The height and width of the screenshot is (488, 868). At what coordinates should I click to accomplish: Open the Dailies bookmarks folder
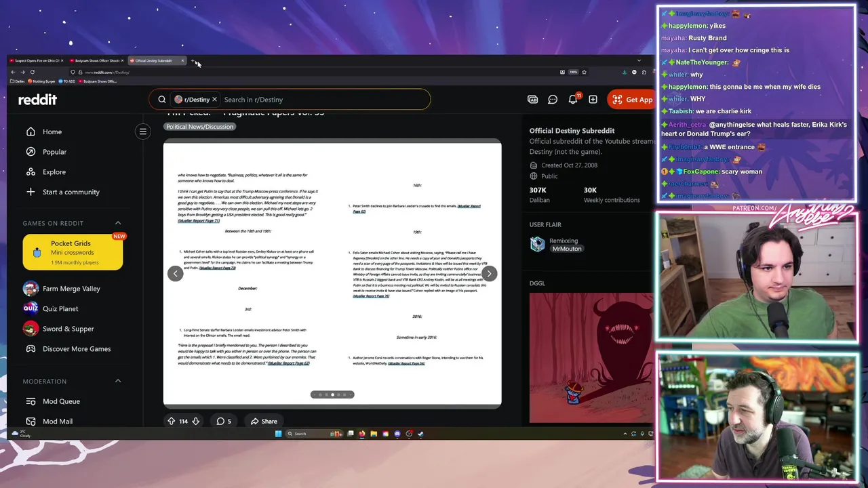[x=18, y=81]
